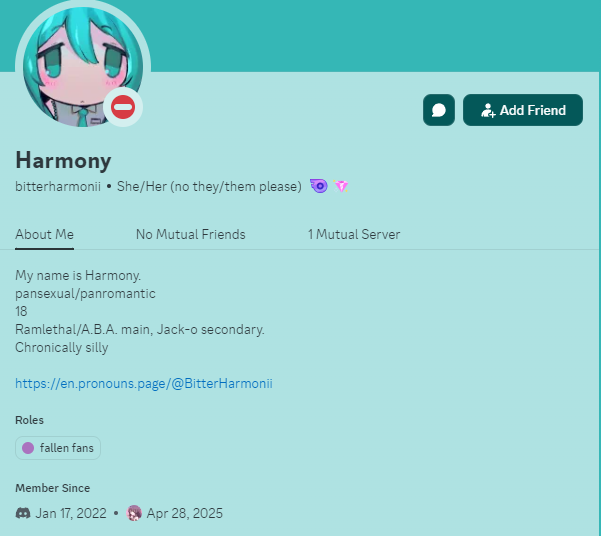Click the purple HypeSquad badge
This screenshot has width=601, height=536.
(x=319, y=186)
